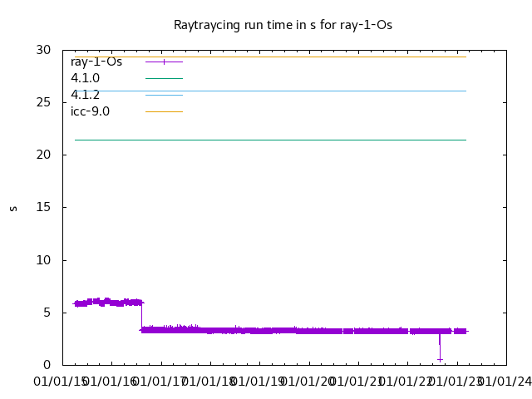The width and height of the screenshot is (532, 399).
Task: Click the 4.1.2 legend label
Action: coord(85,95)
